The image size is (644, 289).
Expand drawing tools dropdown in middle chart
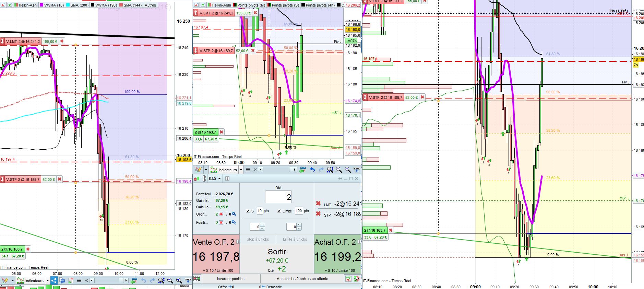[206, 170]
